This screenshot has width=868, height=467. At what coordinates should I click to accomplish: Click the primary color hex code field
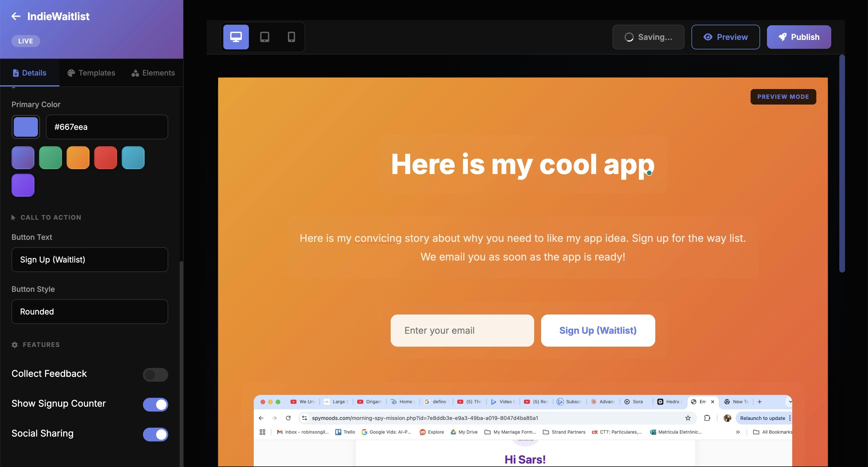(107, 127)
